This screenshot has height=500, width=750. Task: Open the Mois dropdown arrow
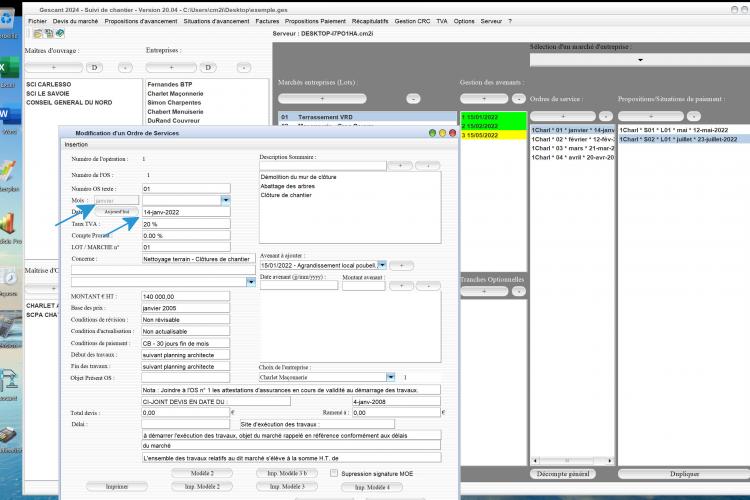point(225,200)
